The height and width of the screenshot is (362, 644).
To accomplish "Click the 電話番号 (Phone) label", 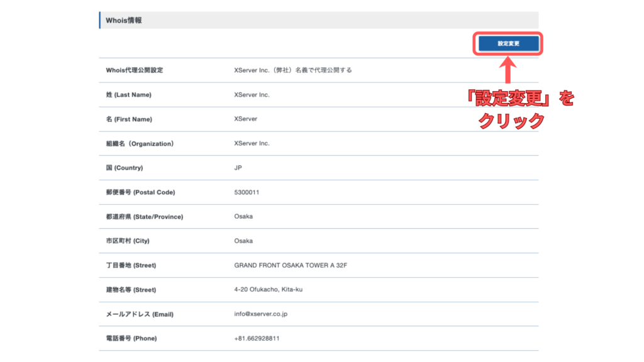I will pyautogui.click(x=131, y=338).
